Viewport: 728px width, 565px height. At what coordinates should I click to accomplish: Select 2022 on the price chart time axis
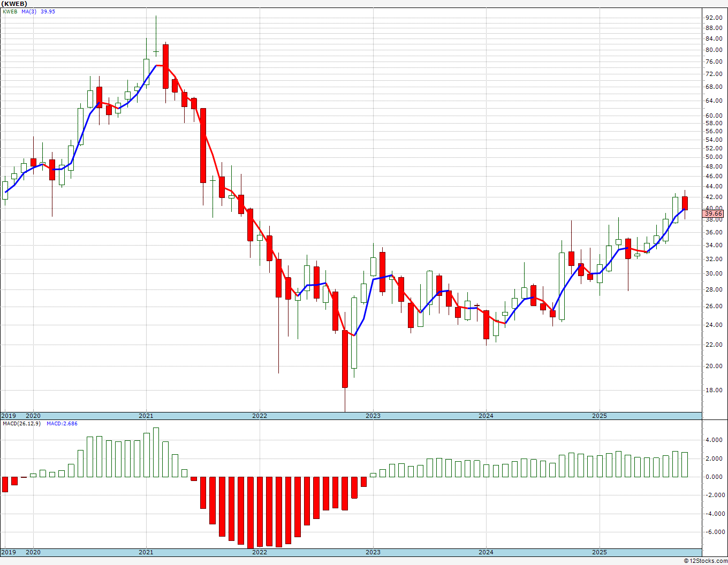pos(260,416)
